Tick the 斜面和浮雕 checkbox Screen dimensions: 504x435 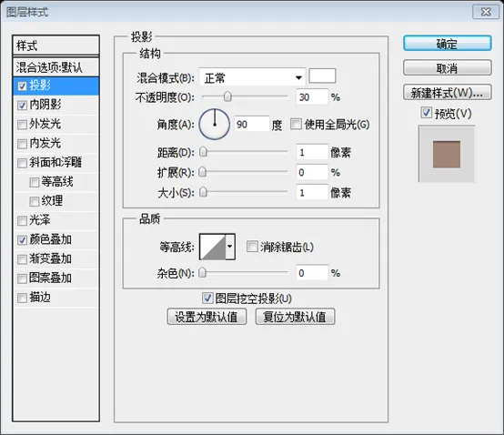pos(22,163)
